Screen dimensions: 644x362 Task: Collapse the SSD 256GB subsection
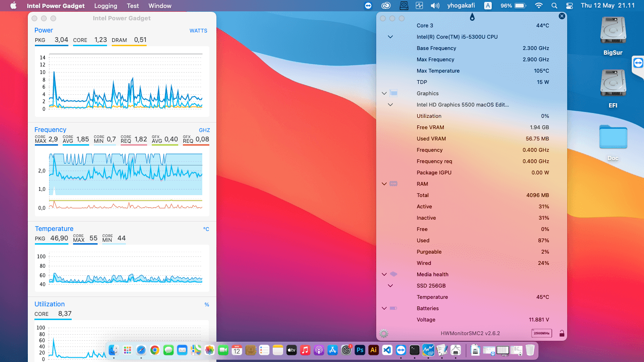click(x=390, y=286)
